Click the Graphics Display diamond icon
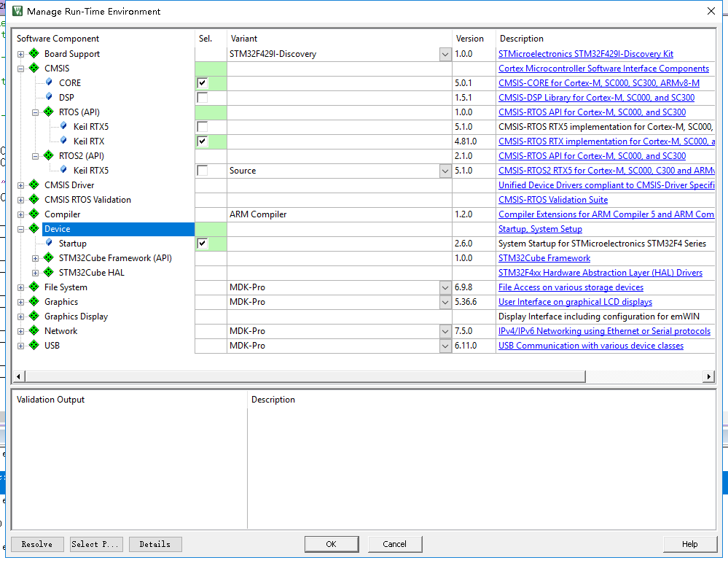The height and width of the screenshot is (563, 728). 34,316
